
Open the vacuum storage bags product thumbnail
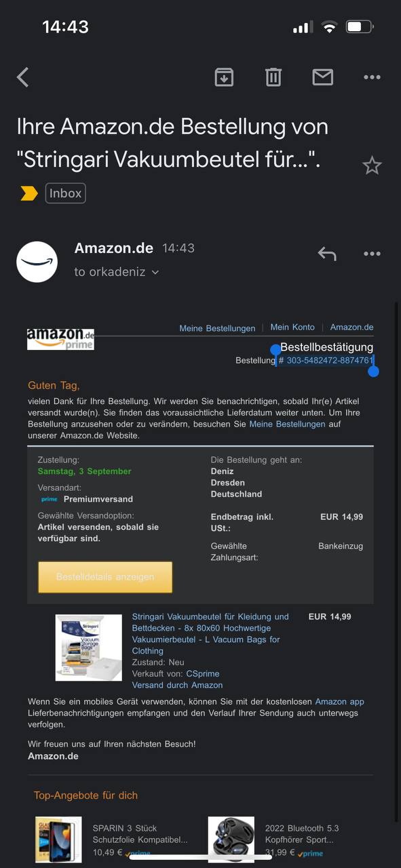(89, 648)
